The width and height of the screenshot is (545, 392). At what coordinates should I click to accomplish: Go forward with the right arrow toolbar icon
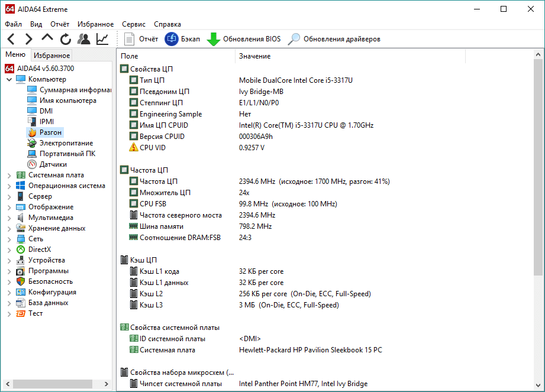[x=29, y=39]
